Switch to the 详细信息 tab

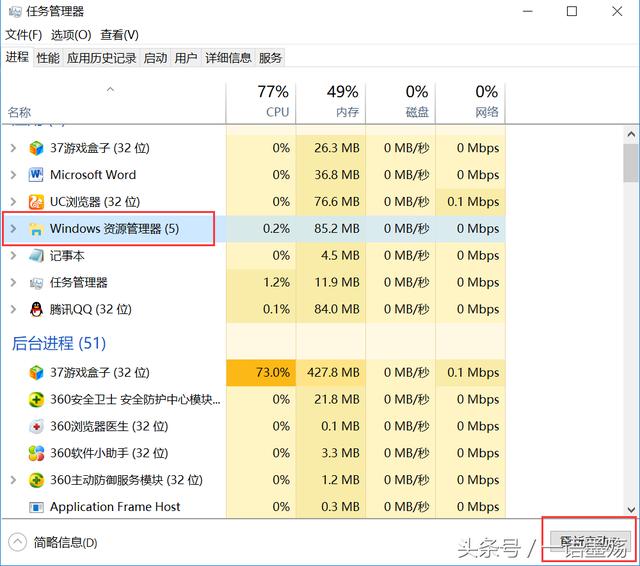click(x=228, y=58)
